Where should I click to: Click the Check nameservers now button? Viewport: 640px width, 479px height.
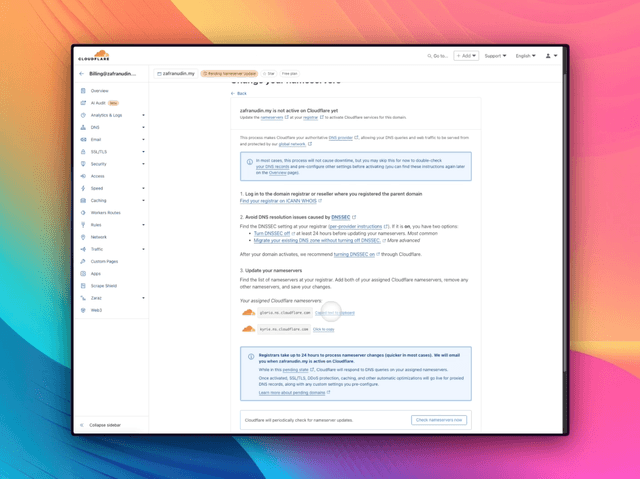[x=439, y=420]
